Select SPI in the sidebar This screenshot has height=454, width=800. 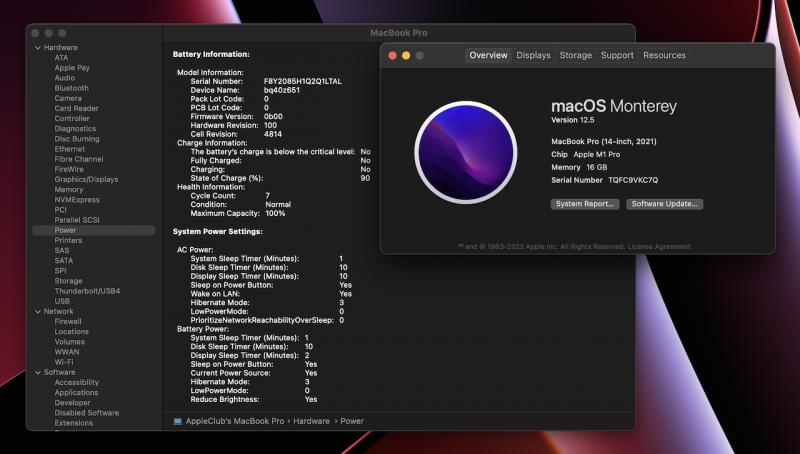(60, 271)
